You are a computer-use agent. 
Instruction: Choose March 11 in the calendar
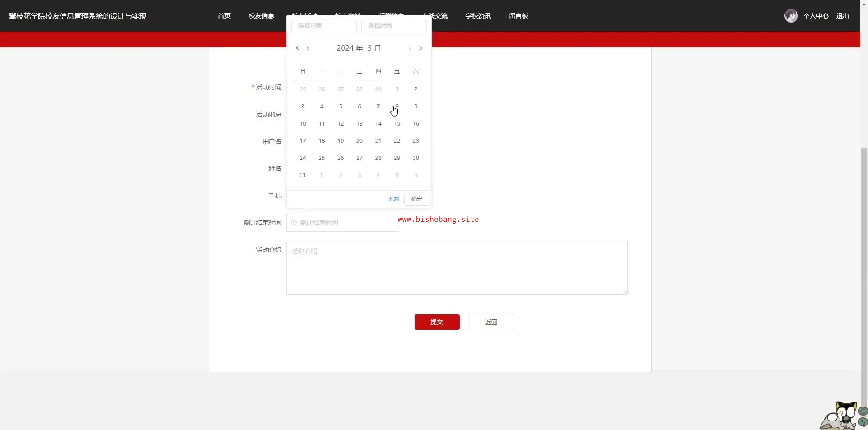coord(321,124)
